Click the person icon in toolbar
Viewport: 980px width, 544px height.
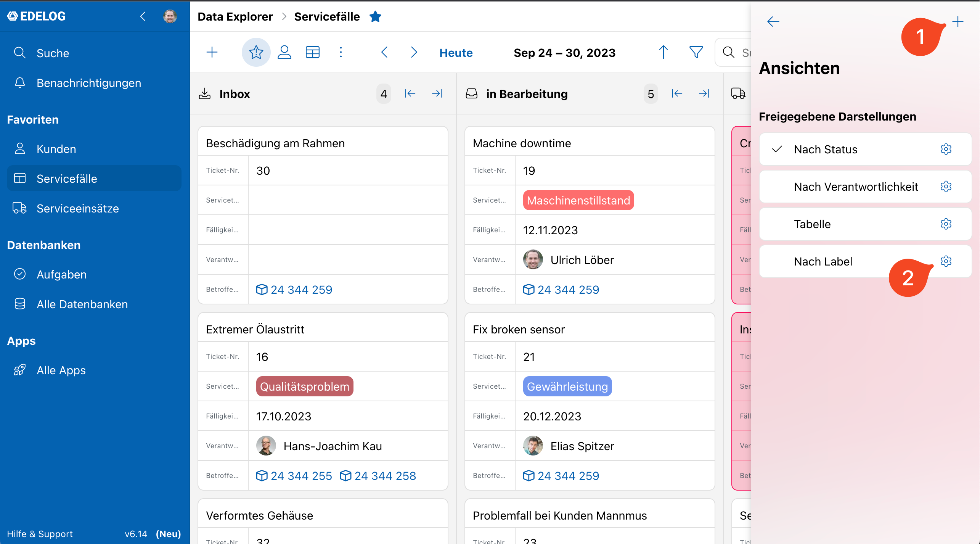coord(284,52)
